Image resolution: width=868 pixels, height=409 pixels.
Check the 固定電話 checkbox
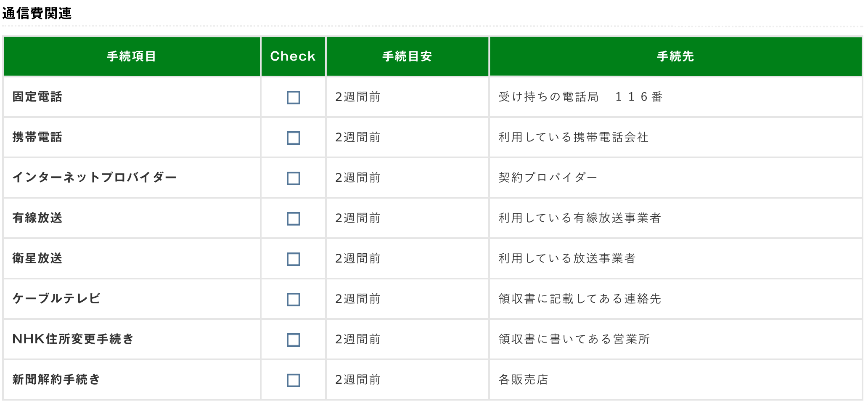click(x=293, y=98)
